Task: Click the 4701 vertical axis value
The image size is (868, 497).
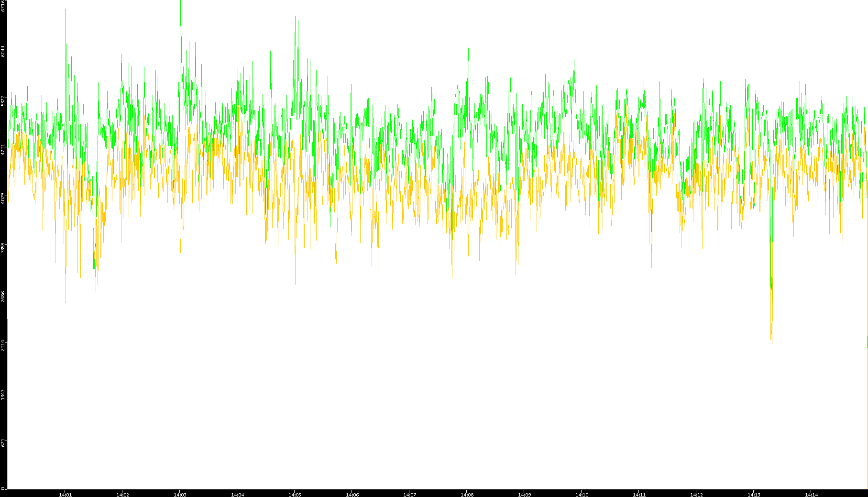Action: [3, 149]
